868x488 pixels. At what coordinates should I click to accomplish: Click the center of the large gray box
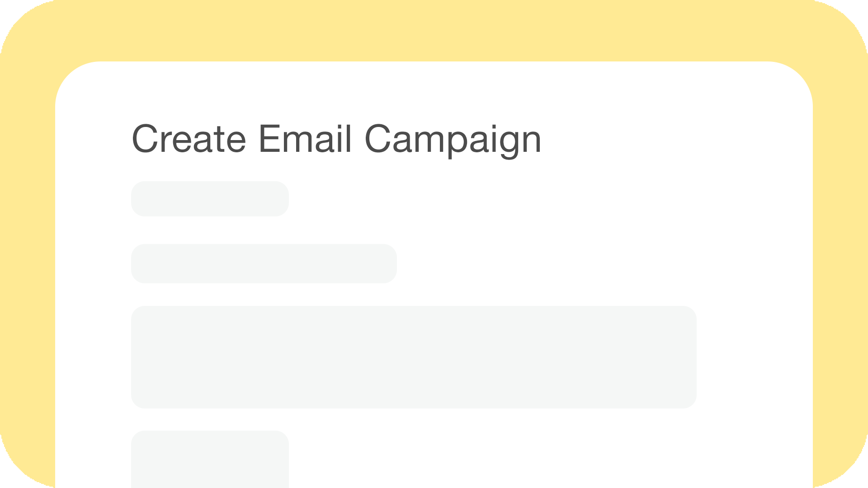click(x=414, y=357)
